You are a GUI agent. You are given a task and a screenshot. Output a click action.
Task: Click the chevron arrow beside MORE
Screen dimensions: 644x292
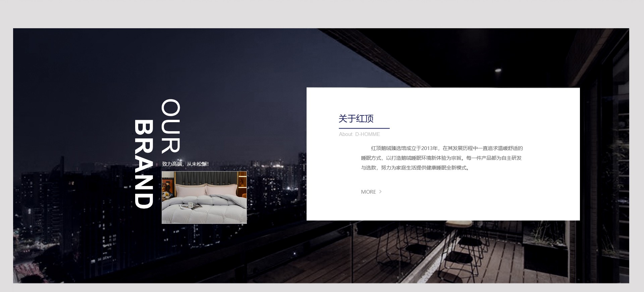pos(380,192)
